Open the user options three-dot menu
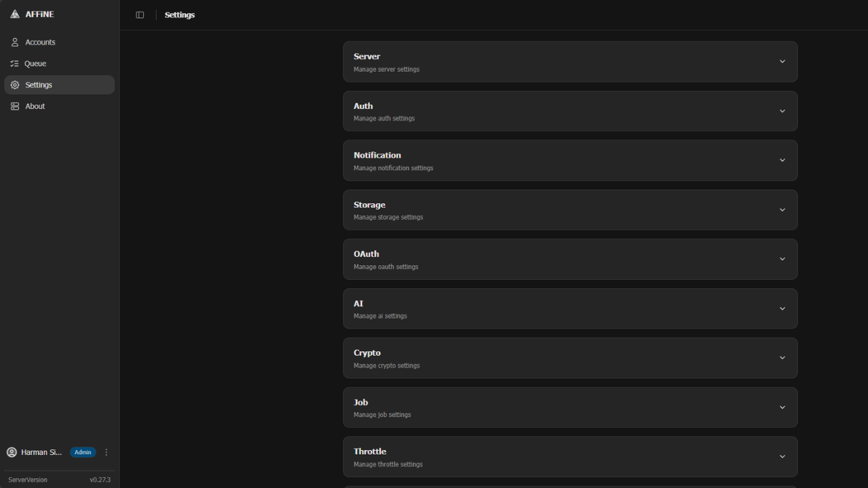 [x=106, y=452]
